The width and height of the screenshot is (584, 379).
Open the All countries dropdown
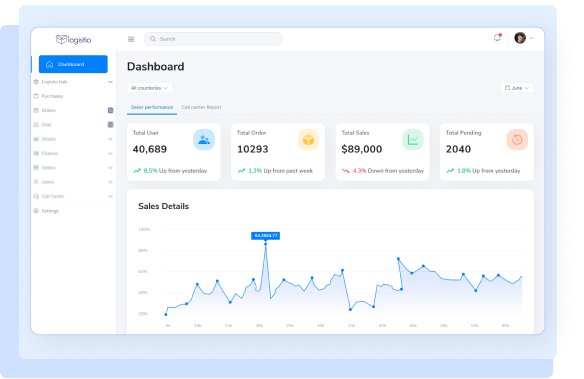pyautogui.click(x=149, y=88)
